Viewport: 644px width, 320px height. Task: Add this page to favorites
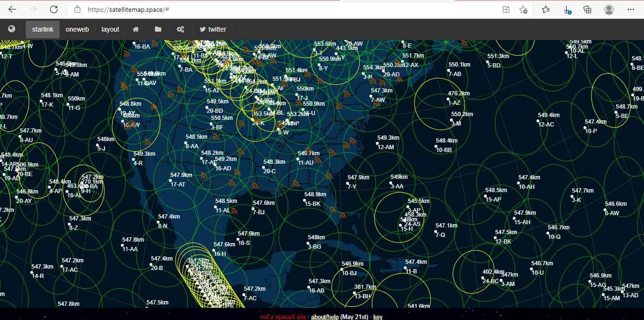pos(523,9)
